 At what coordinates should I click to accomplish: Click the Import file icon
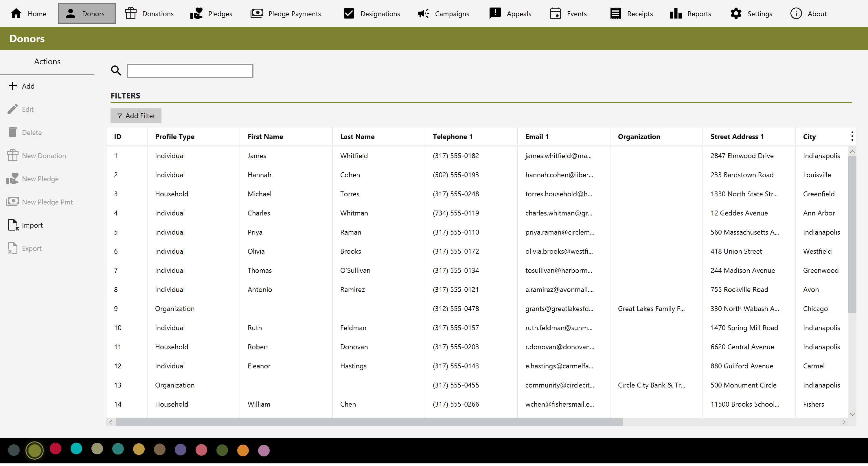coord(13,225)
